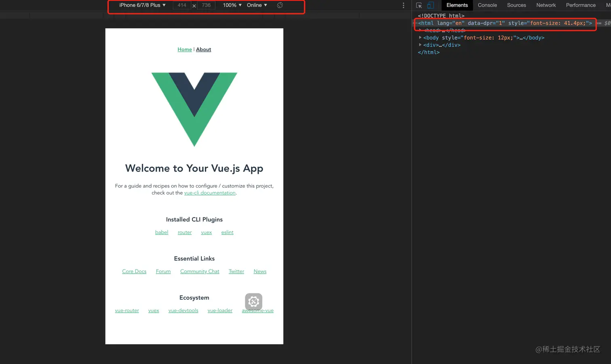611x364 pixels.
Task: Click the Welcome to Your Vue.js App heading
Action: click(x=194, y=168)
